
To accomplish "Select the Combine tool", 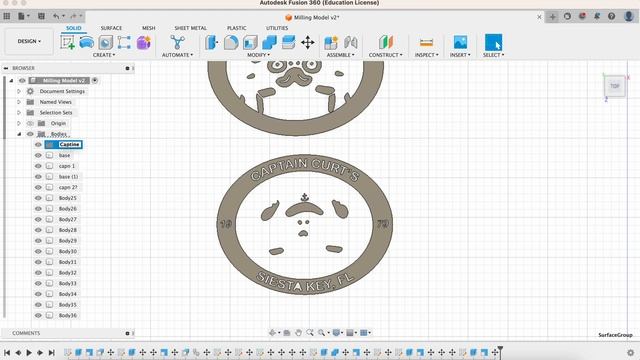I will point(269,42).
